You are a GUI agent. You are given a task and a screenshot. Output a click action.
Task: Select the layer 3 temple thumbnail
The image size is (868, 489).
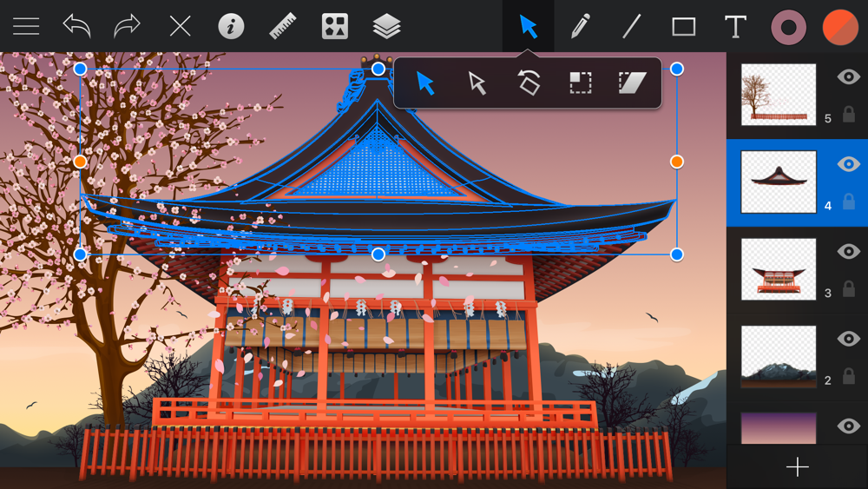coord(779,269)
